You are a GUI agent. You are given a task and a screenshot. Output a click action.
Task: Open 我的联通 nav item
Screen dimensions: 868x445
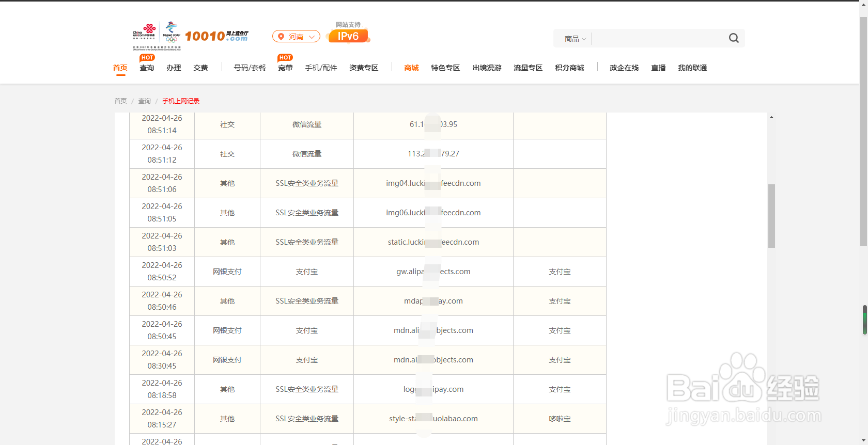(692, 68)
